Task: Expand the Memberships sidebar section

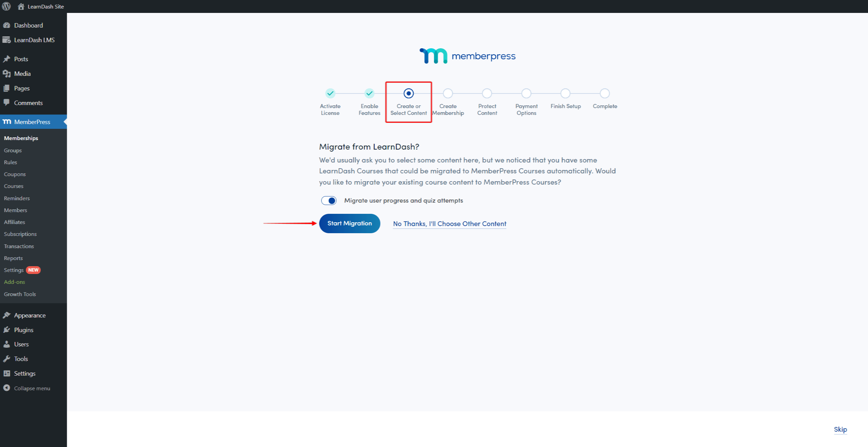Action: coord(21,137)
